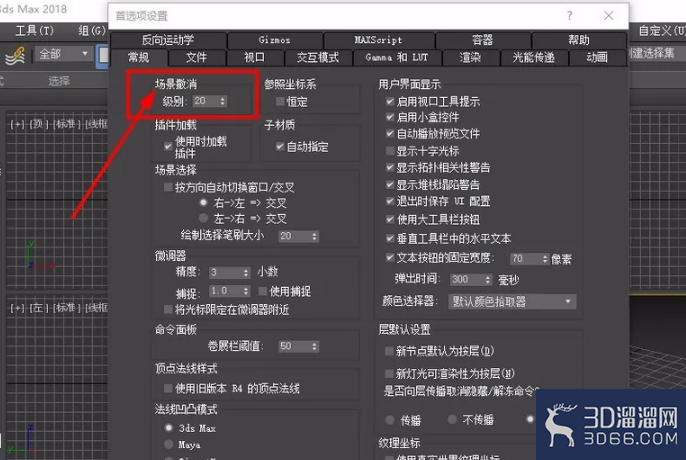Select the 3ds Max normal bump mode
The width and height of the screenshot is (686, 460).
click(x=169, y=428)
